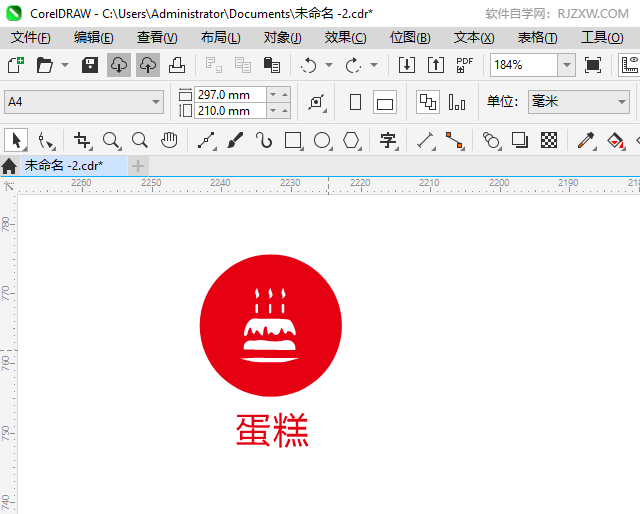Open the 对象(J) menu
The width and height of the screenshot is (640, 514).
click(282, 38)
